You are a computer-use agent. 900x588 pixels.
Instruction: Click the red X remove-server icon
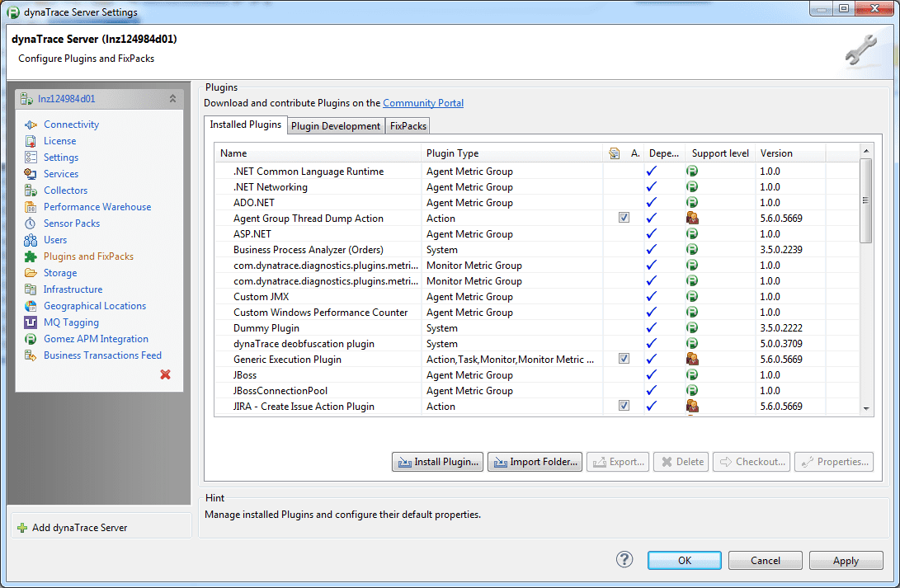point(165,374)
